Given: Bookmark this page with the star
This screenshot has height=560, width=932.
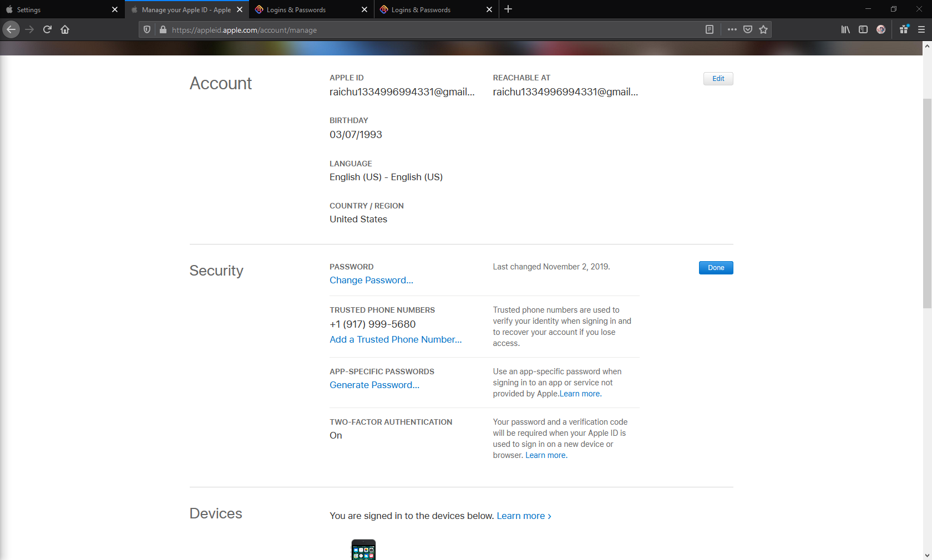Looking at the screenshot, I should 763,29.
